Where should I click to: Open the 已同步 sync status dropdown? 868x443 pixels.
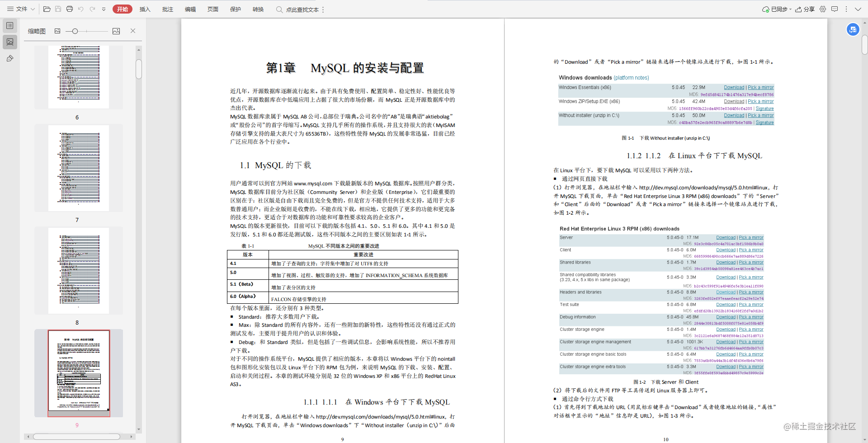click(x=777, y=9)
